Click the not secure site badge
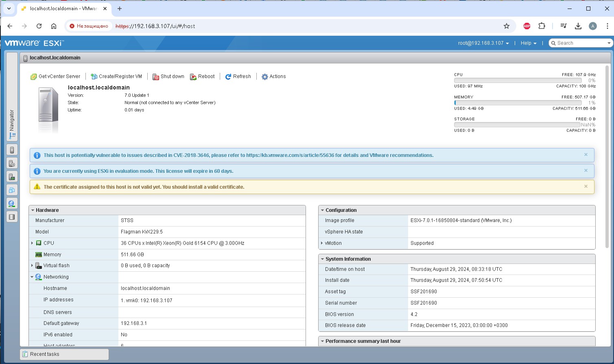This screenshot has width=614, height=364. coord(89,26)
